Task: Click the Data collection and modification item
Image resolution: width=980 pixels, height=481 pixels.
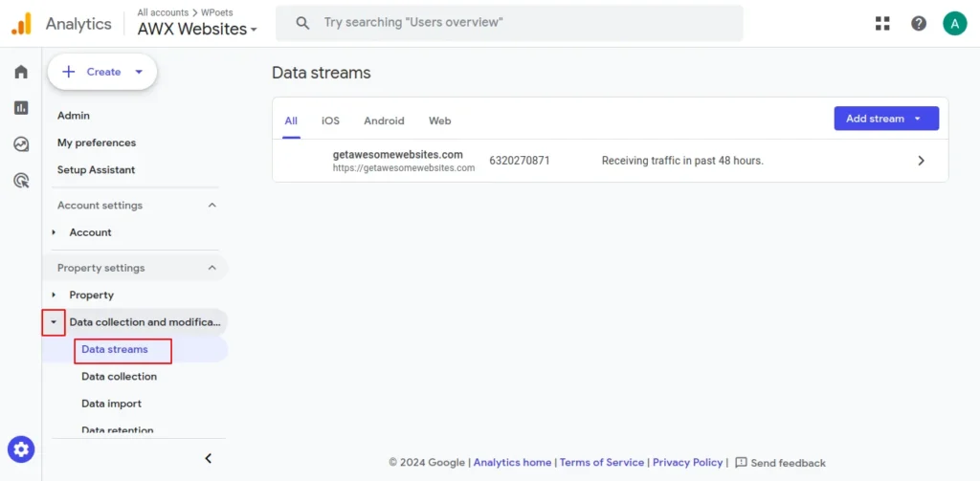Action: tap(145, 322)
